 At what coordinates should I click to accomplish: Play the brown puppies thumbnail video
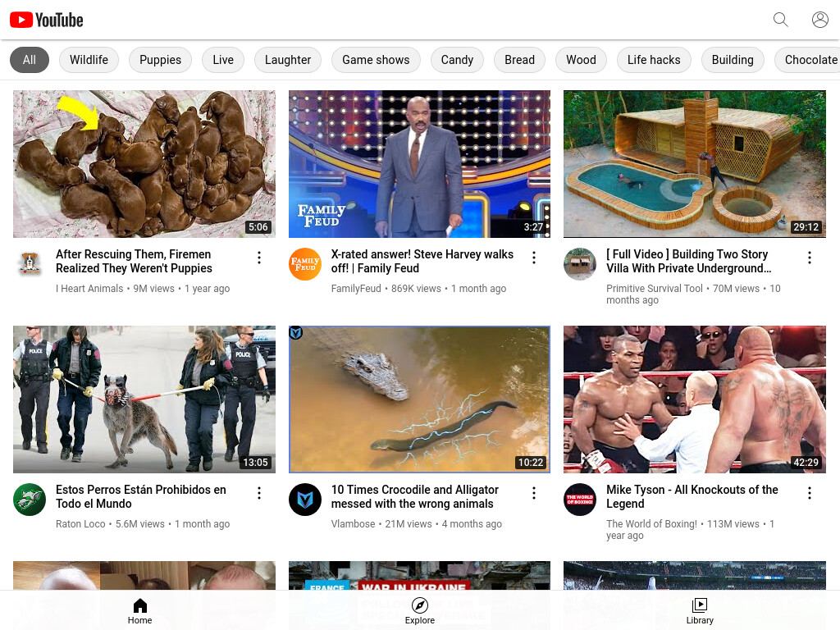[x=144, y=164]
